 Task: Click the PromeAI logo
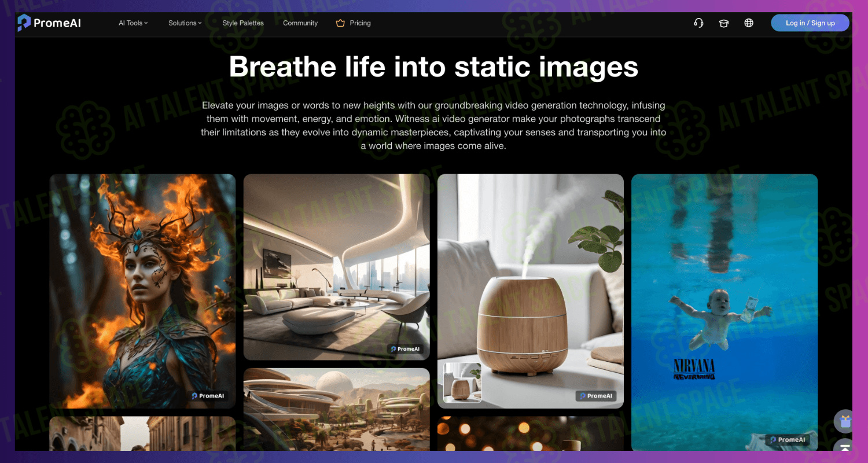click(x=49, y=23)
